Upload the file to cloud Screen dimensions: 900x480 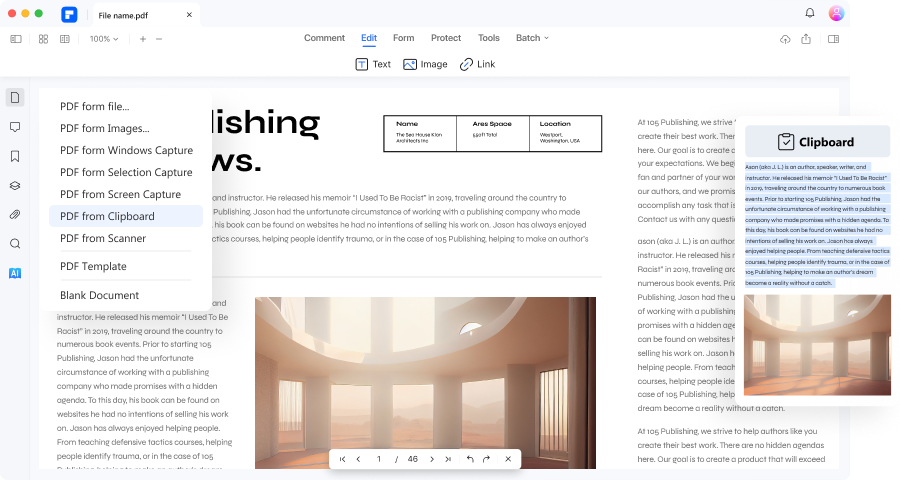click(785, 39)
